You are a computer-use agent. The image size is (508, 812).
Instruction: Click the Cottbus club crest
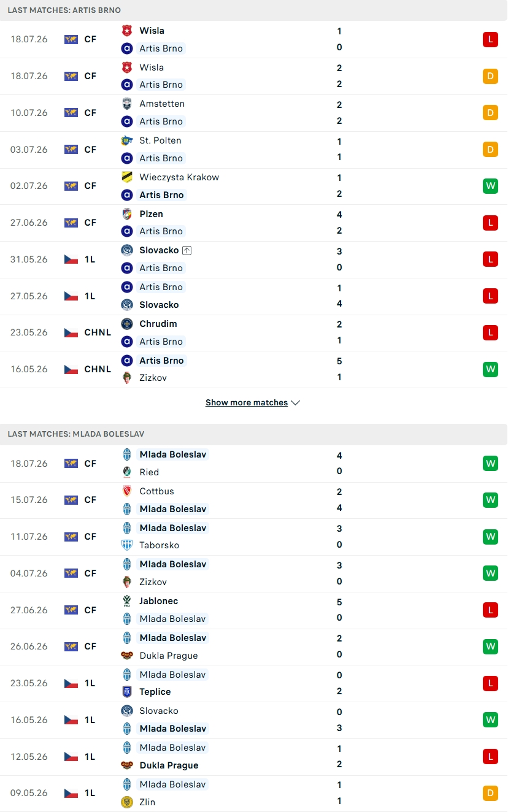pos(127,491)
